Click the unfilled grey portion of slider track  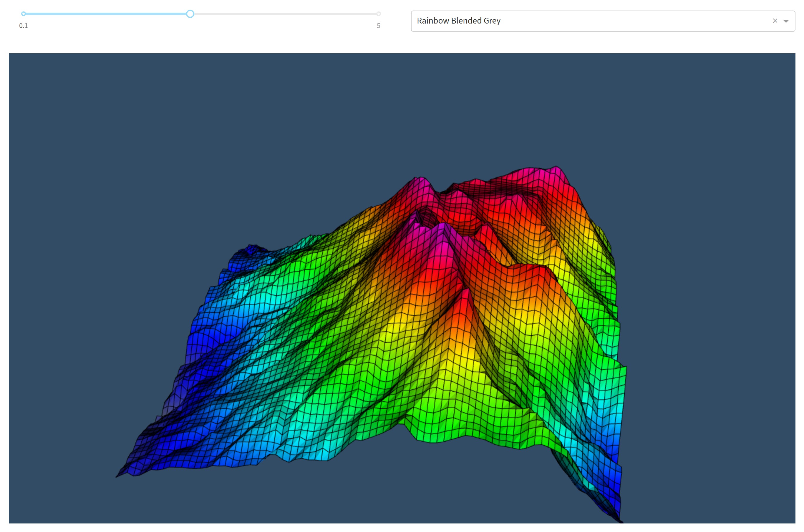285,14
